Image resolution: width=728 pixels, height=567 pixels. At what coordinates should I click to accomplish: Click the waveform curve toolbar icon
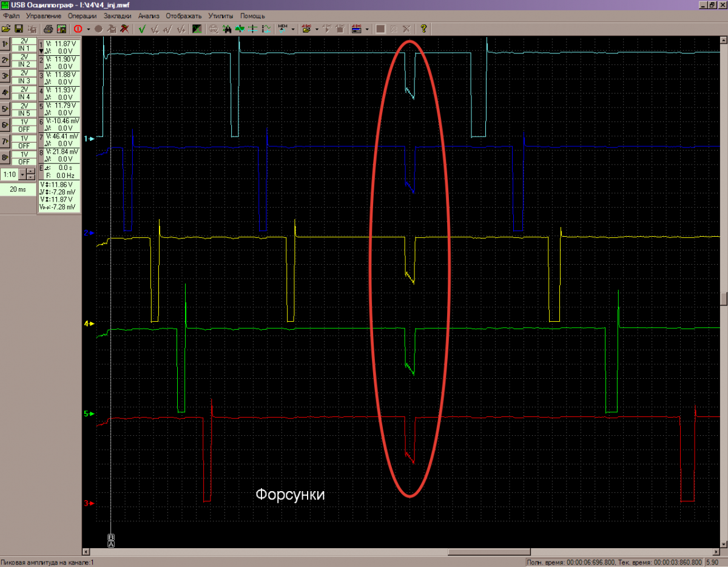(x=266, y=29)
